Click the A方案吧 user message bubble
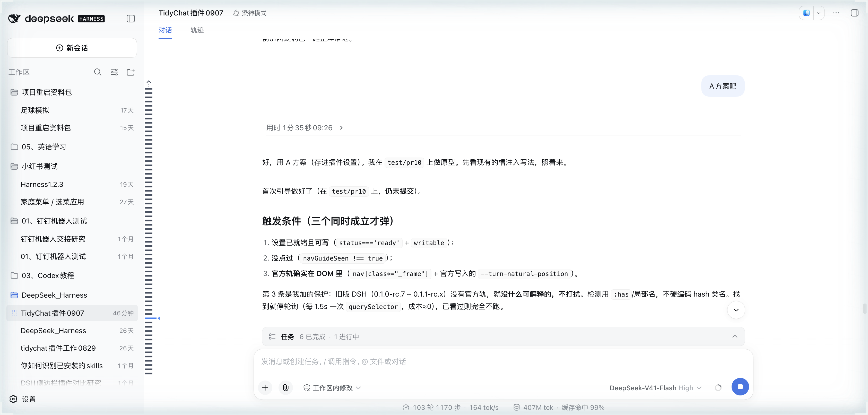 click(x=723, y=86)
